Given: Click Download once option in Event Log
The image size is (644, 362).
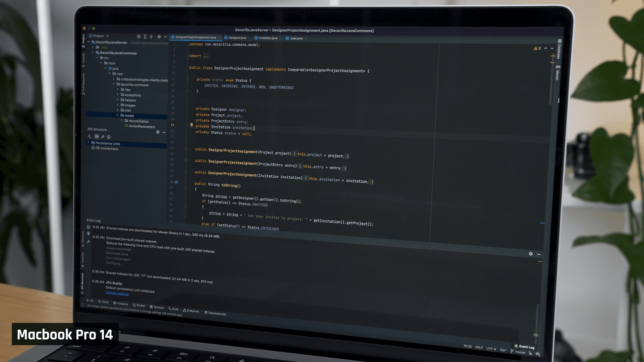Looking at the screenshot, I should point(117,254).
